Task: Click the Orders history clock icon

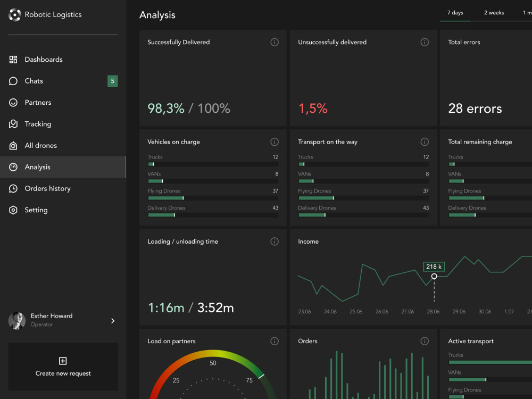Action: click(x=13, y=189)
